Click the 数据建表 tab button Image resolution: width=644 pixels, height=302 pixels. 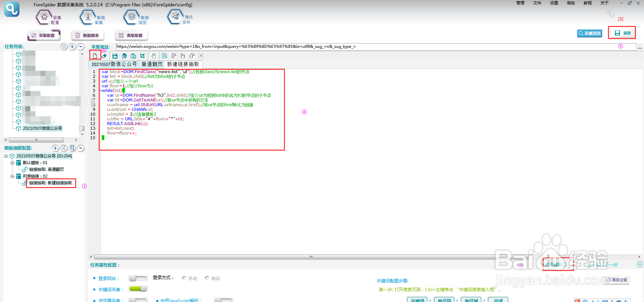pos(88,35)
